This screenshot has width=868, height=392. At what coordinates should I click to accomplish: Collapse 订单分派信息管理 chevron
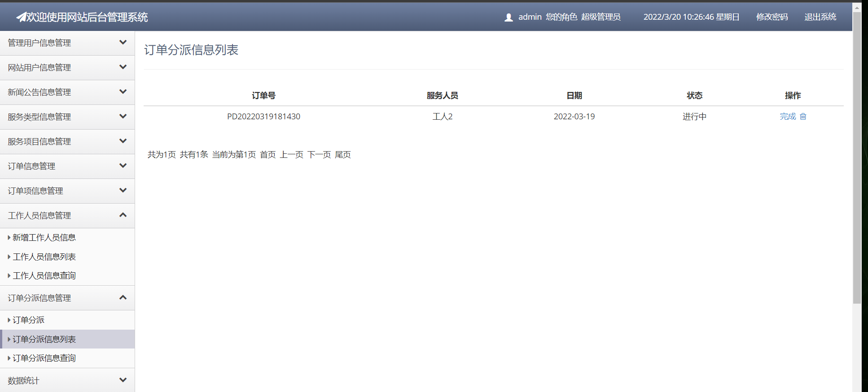123,298
